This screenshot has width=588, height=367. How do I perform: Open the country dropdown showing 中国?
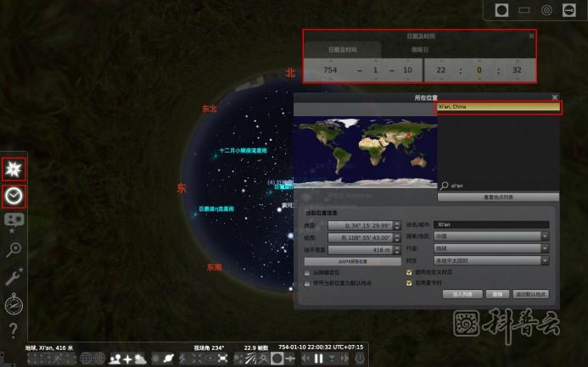[x=491, y=236]
